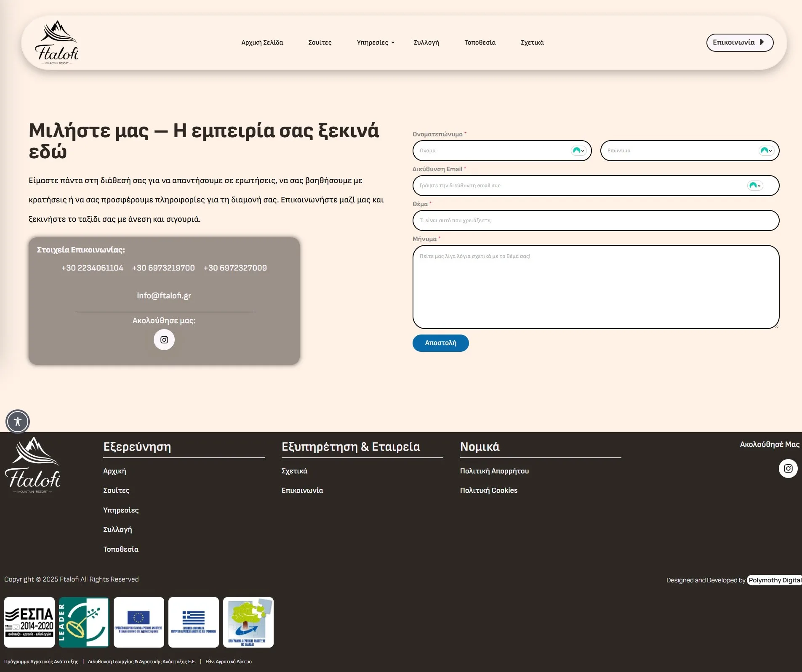
Task: Click the LEADER program logo
Action: pos(84,622)
